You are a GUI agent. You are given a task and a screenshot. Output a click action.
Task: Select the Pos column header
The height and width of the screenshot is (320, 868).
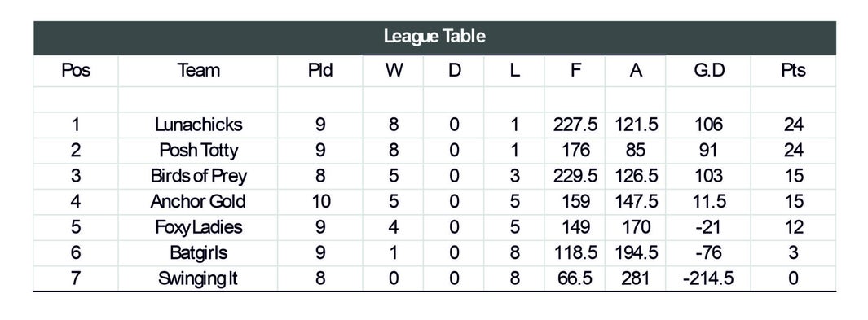coord(76,71)
